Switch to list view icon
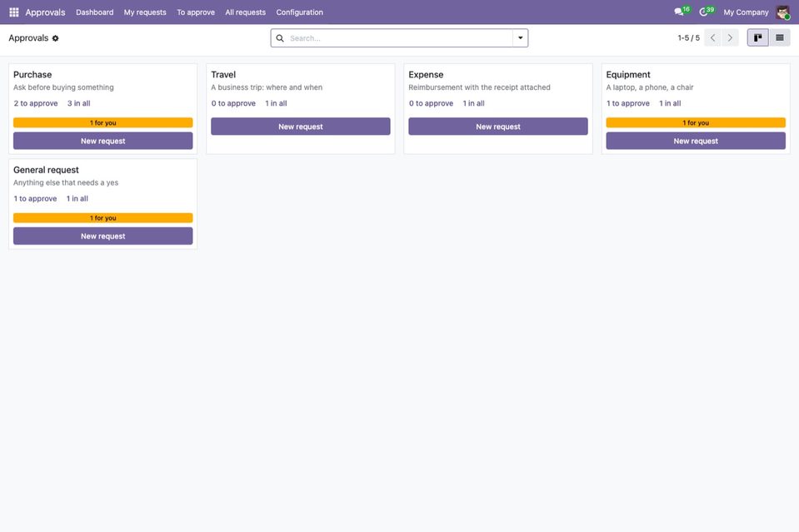 pyautogui.click(x=780, y=37)
